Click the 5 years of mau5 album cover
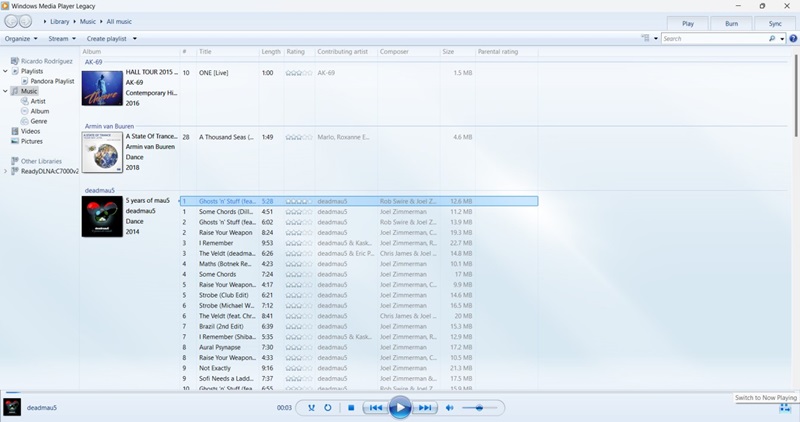The height and width of the screenshot is (422, 800). point(102,216)
